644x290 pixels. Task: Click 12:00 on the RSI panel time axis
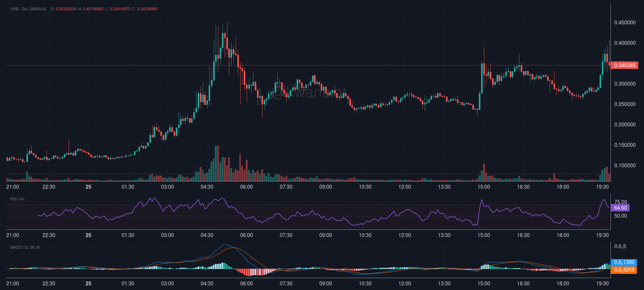405,235
